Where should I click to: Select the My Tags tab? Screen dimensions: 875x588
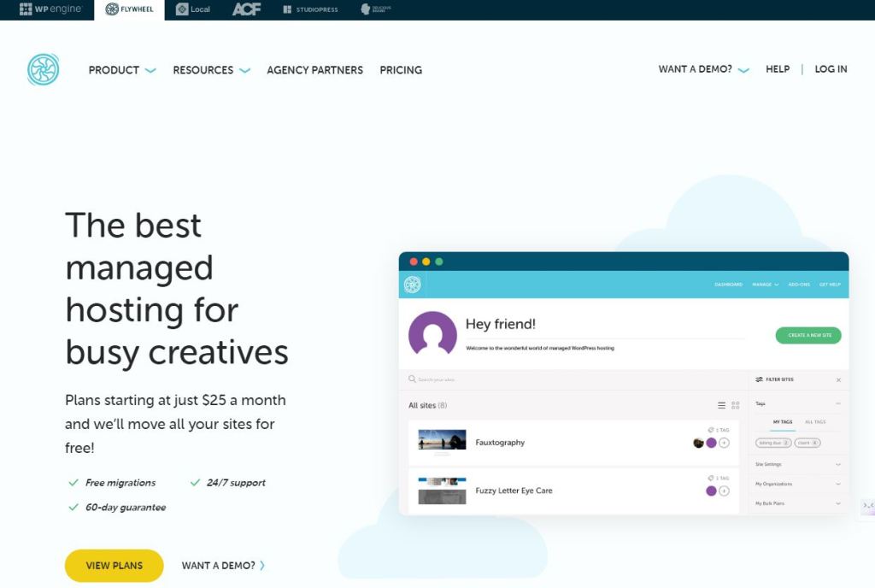[783, 422]
